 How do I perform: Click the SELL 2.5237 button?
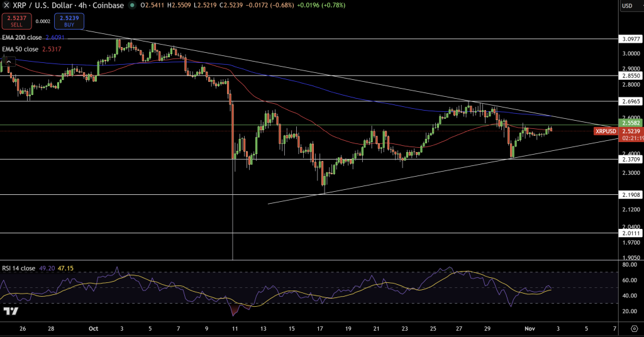click(16, 21)
